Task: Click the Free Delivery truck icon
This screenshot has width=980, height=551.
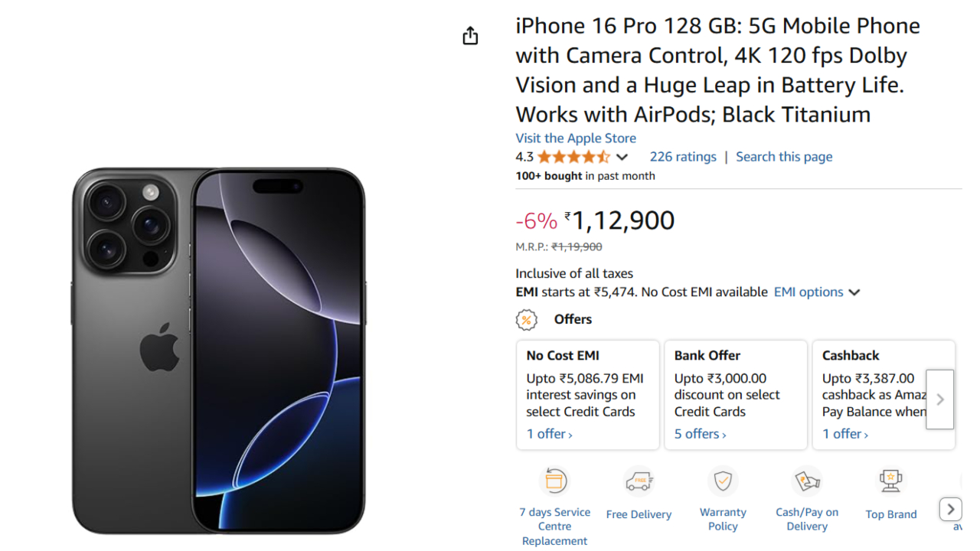Action: (x=639, y=481)
